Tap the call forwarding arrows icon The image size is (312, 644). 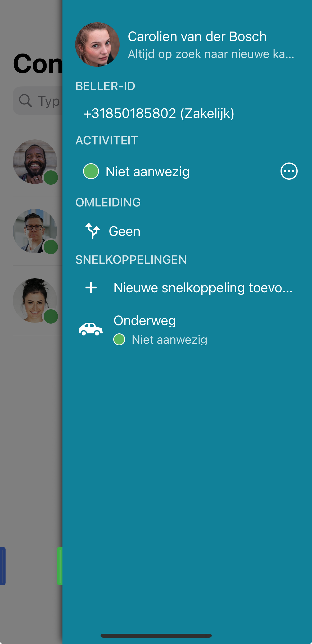pyautogui.click(x=92, y=231)
